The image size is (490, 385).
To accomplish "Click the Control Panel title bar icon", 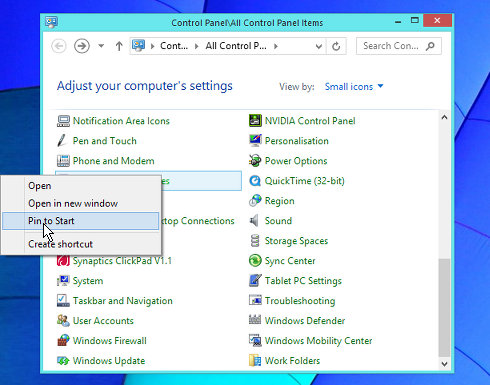I will coord(51,22).
